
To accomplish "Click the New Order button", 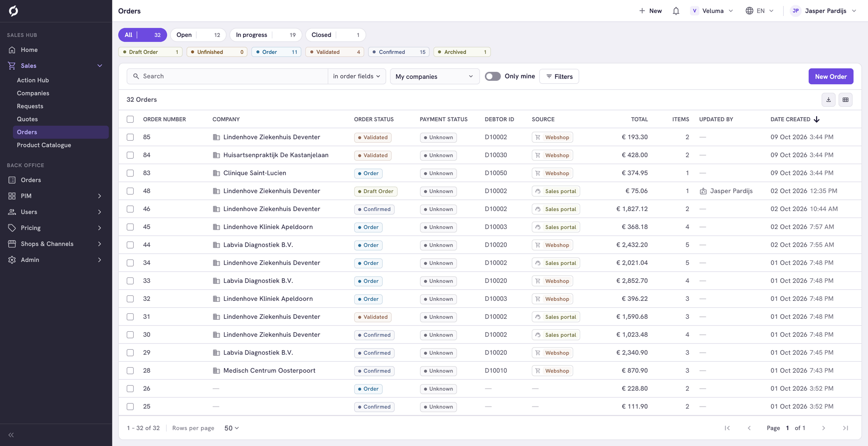I will point(831,76).
